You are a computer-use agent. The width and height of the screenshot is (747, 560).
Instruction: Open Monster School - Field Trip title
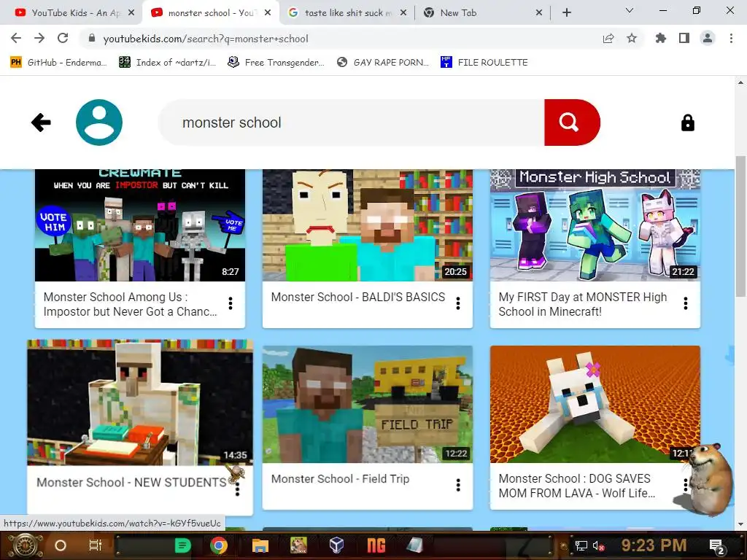(x=340, y=478)
